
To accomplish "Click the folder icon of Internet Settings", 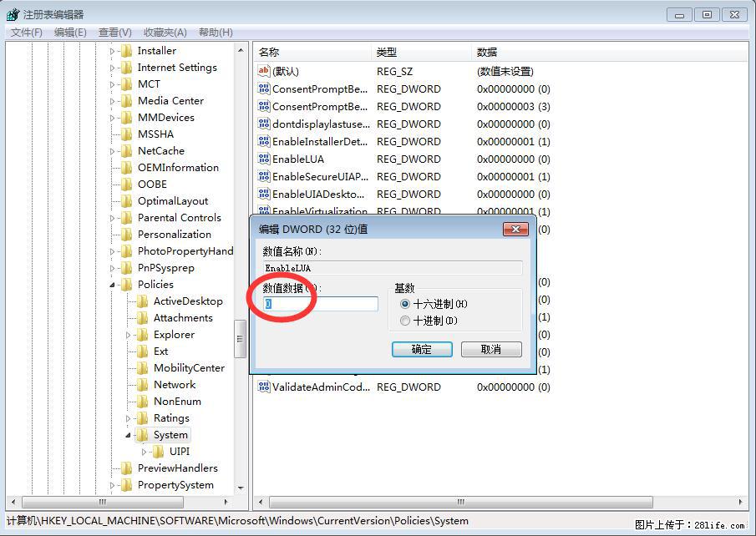I will [126, 67].
